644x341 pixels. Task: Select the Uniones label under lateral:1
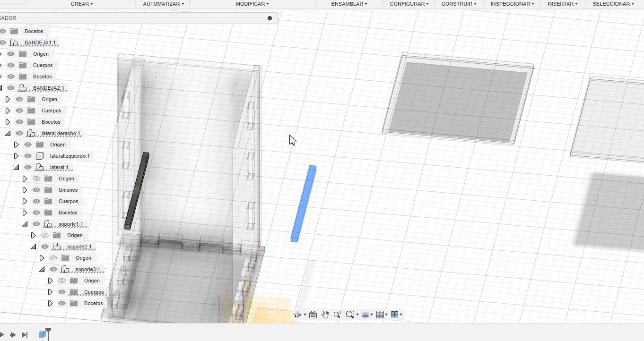click(x=68, y=190)
